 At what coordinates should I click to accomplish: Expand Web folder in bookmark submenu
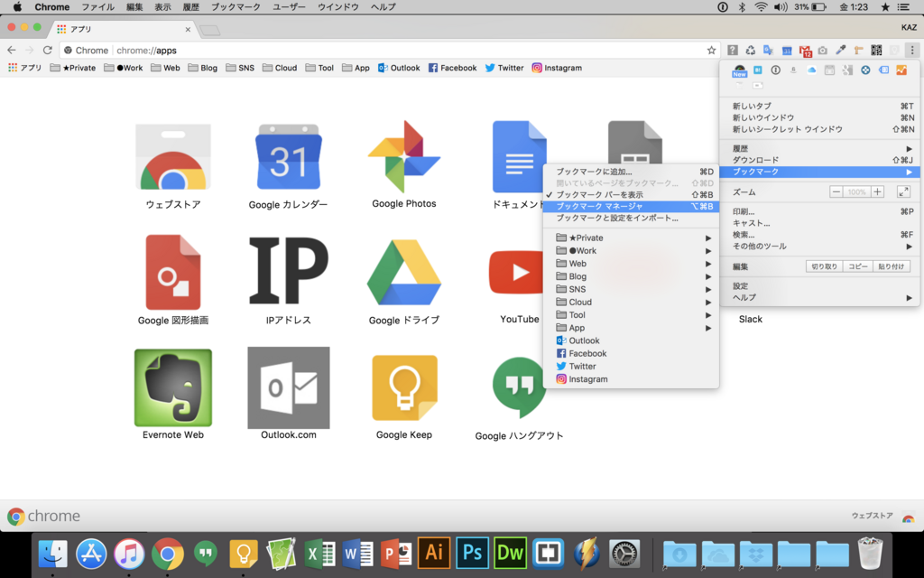point(630,264)
